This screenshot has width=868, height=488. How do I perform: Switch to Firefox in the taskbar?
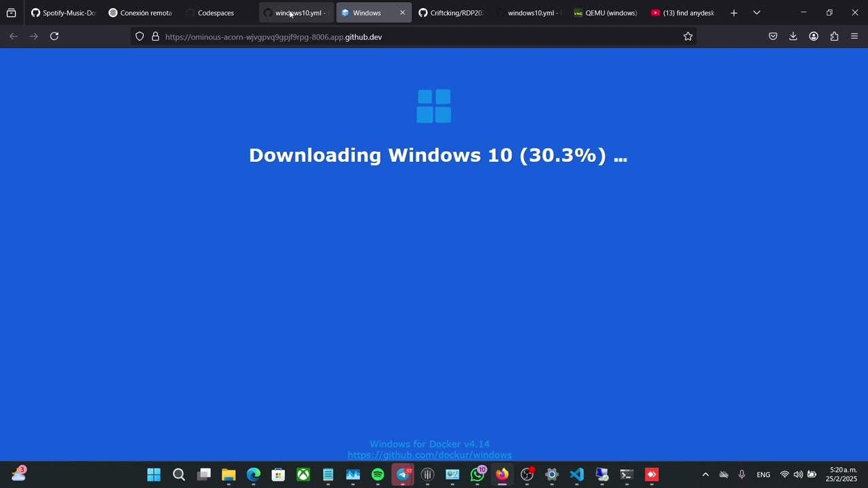[x=502, y=474]
